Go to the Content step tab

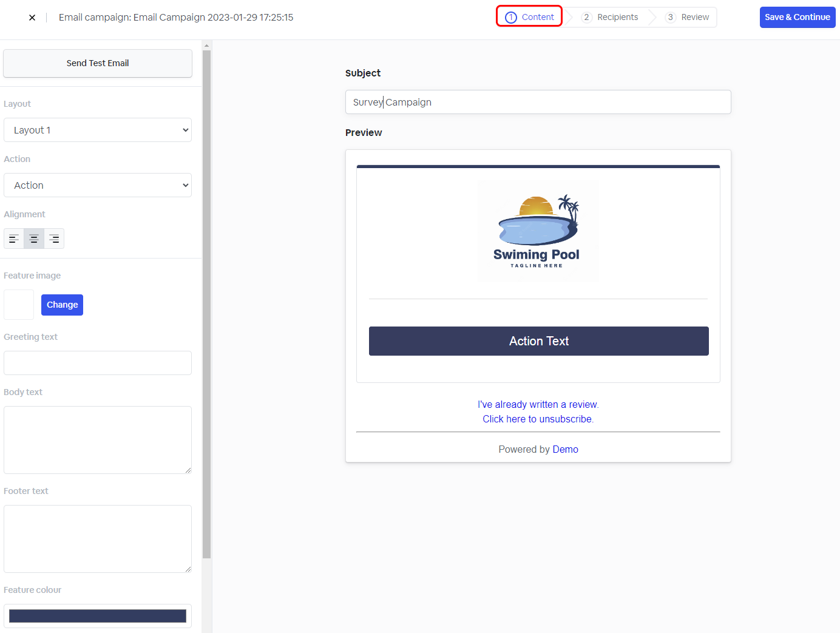529,17
